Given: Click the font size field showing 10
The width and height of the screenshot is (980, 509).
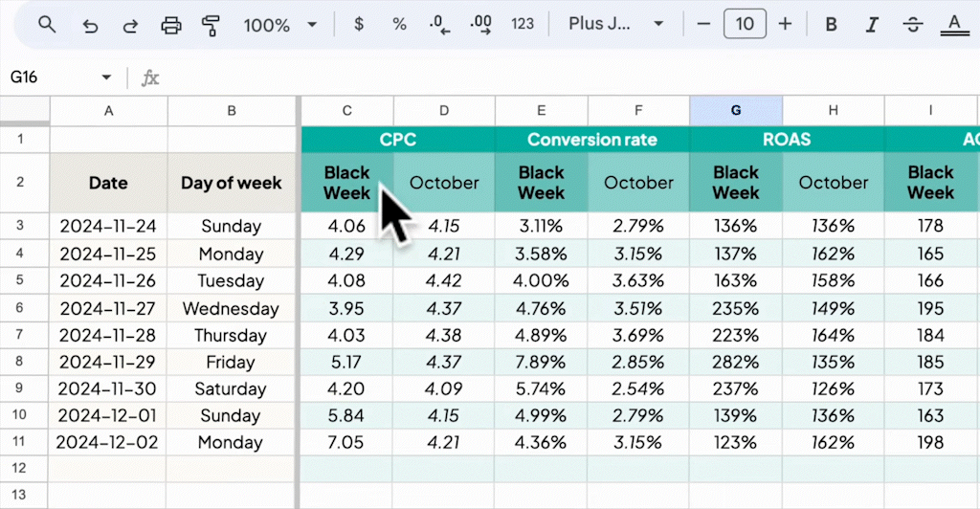Looking at the screenshot, I should [745, 25].
